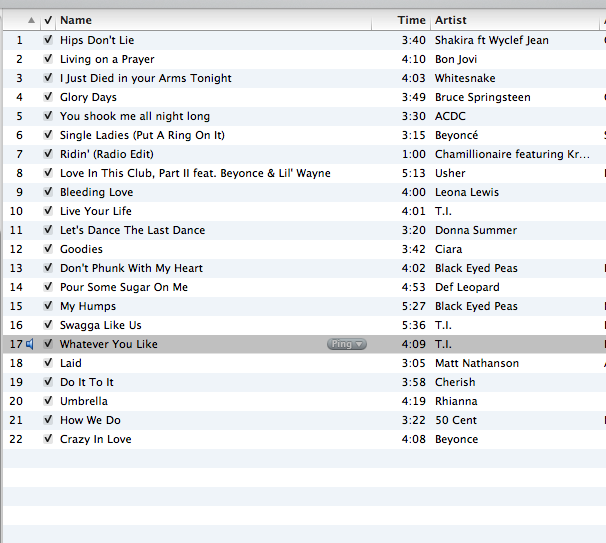
Task: Click artist Cherish
Action: pos(455,382)
